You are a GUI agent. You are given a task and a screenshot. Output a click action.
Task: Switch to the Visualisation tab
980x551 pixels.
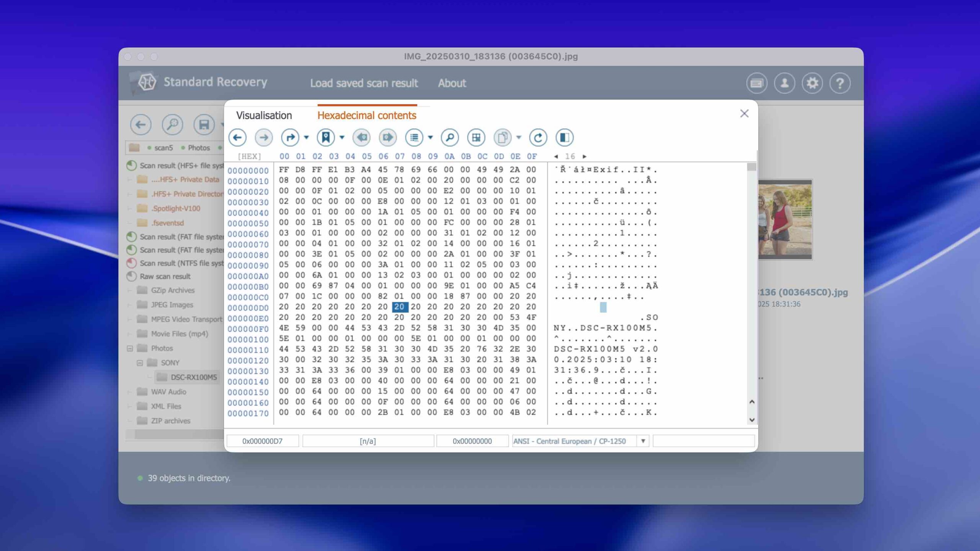264,115
